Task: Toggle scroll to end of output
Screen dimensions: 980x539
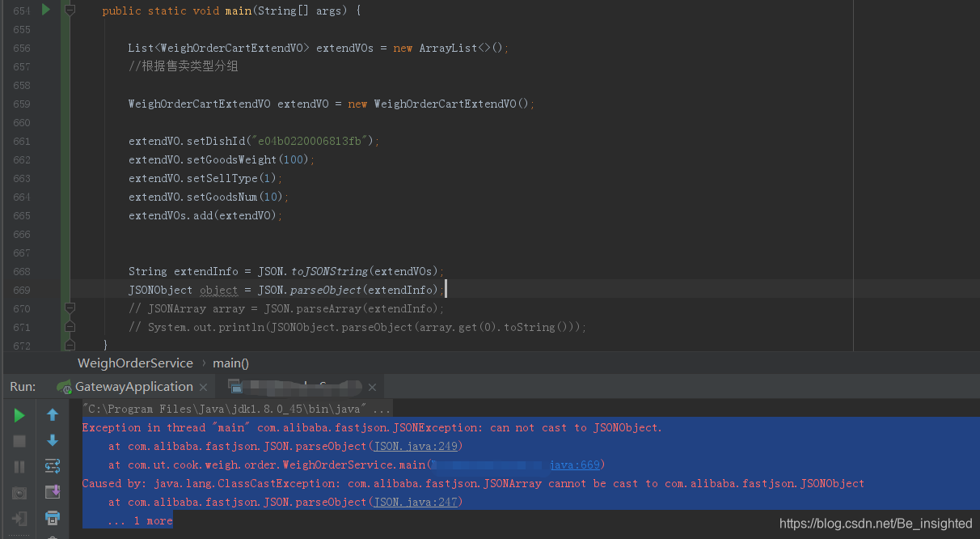Action: click(x=52, y=491)
